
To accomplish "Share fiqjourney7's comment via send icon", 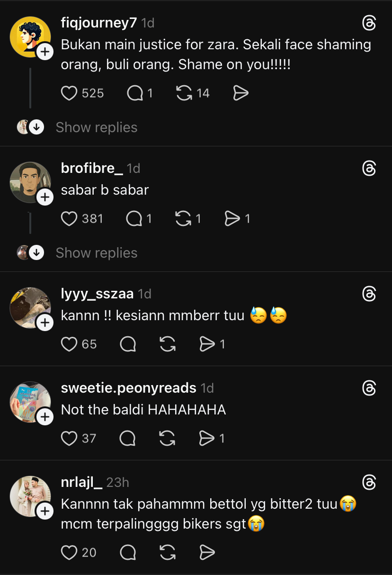I will click(241, 93).
